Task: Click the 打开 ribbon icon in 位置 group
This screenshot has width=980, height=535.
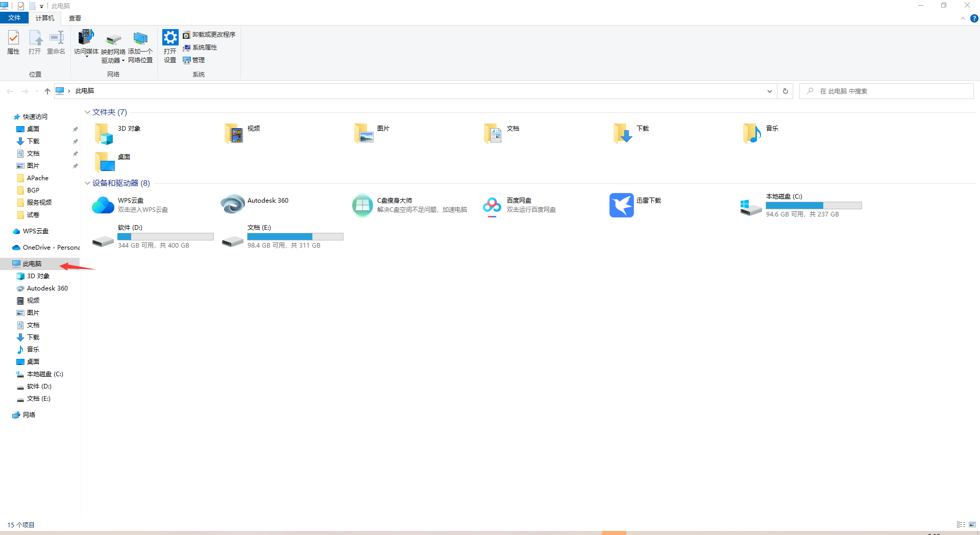Action: point(35,42)
